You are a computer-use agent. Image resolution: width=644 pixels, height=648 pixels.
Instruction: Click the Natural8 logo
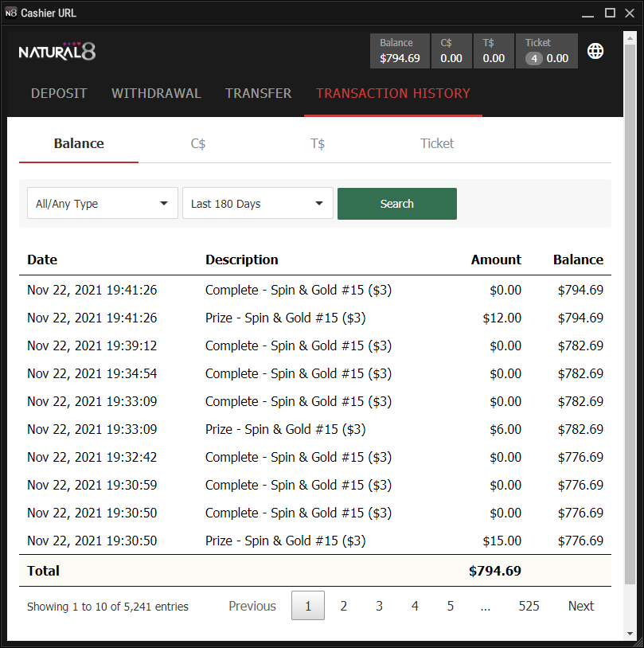click(x=57, y=52)
